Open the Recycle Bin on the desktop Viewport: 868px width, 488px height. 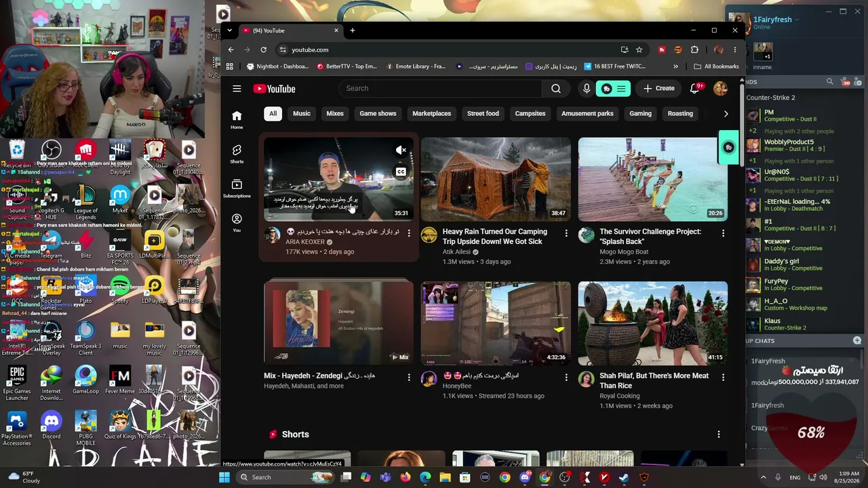tap(17, 154)
